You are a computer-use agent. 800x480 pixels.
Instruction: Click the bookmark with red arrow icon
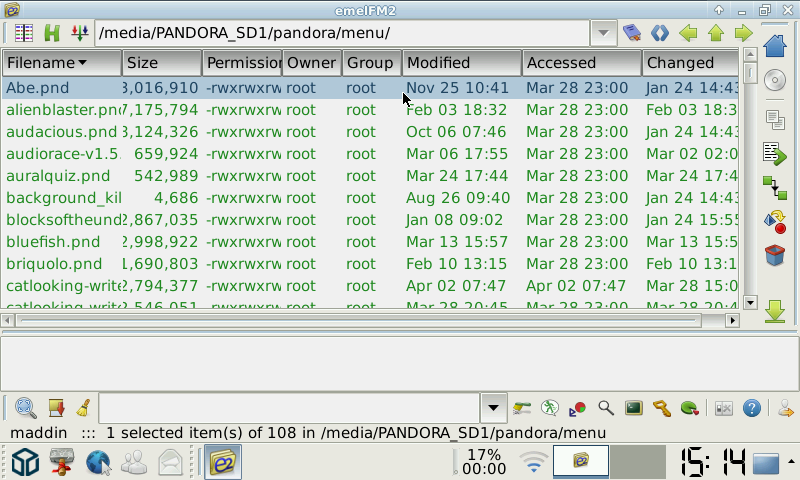[x=56, y=408]
